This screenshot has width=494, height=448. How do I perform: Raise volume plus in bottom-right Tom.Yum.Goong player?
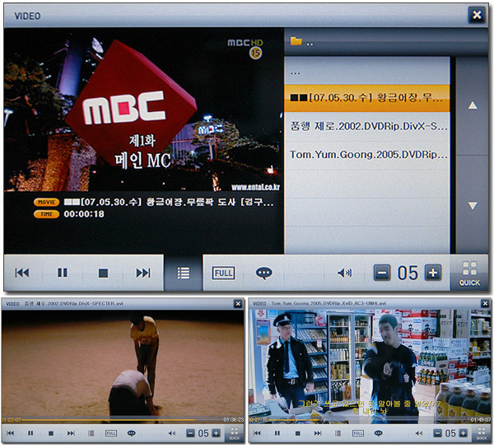coord(463,433)
